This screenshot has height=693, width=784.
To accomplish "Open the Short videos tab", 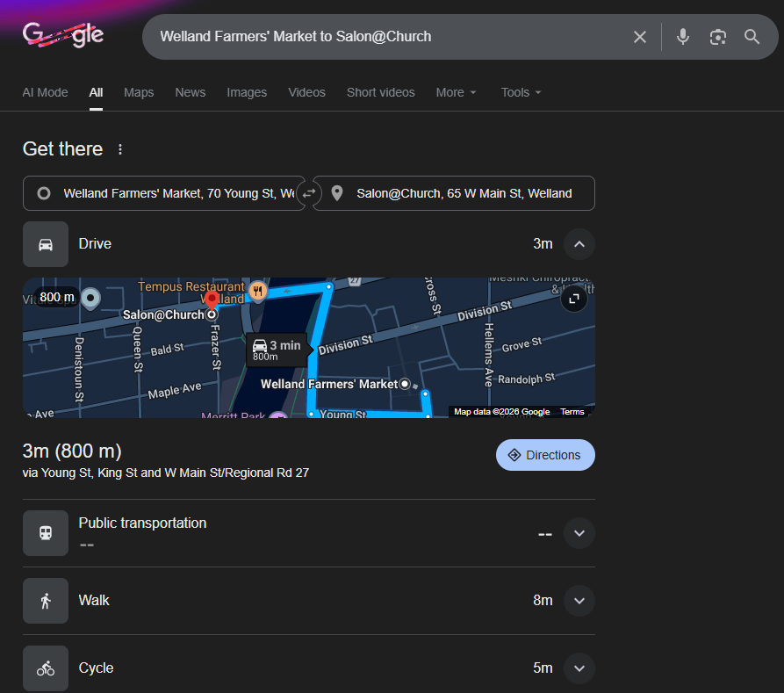I will point(380,92).
